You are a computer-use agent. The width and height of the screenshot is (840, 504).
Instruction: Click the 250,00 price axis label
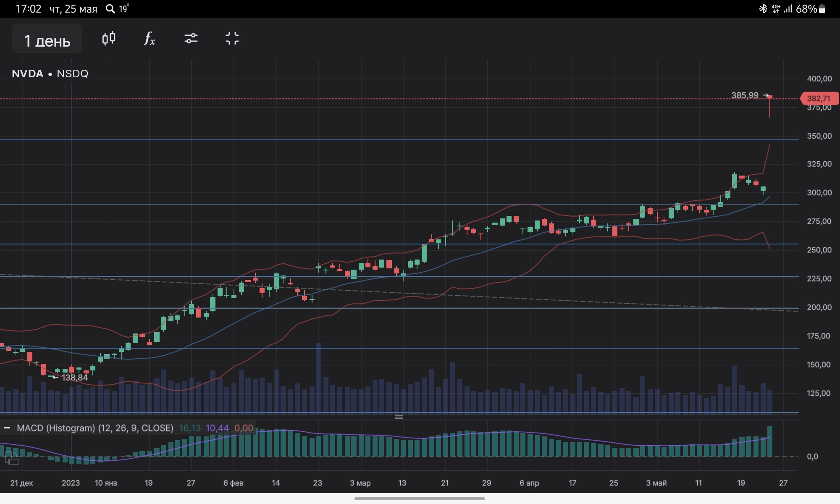(x=819, y=249)
